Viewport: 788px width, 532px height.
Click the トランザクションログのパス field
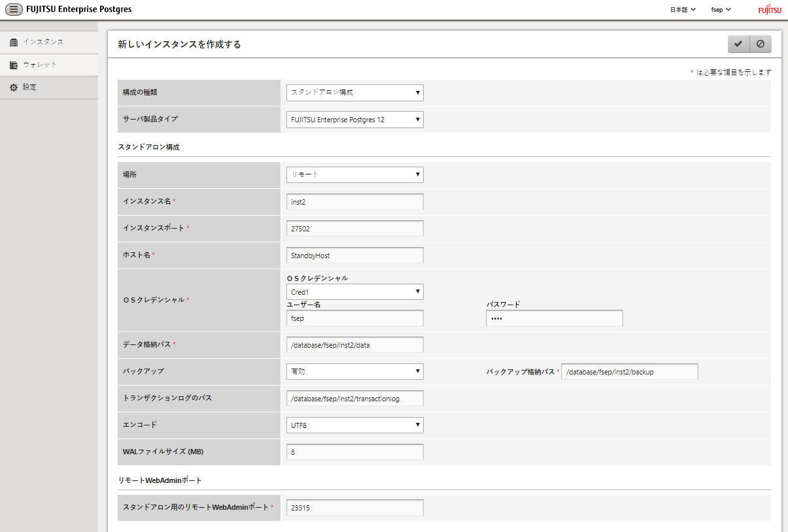click(355, 399)
